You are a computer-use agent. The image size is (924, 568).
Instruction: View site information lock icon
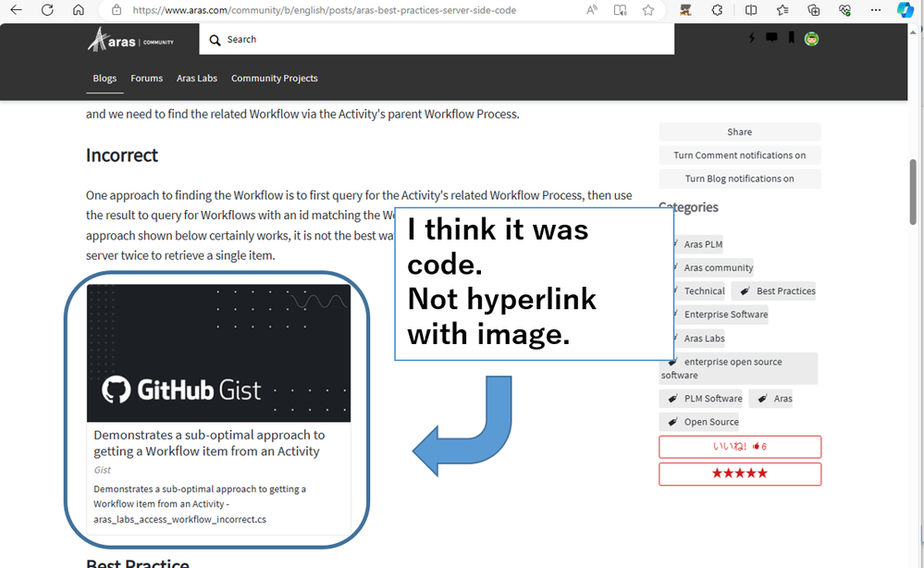[117, 10]
